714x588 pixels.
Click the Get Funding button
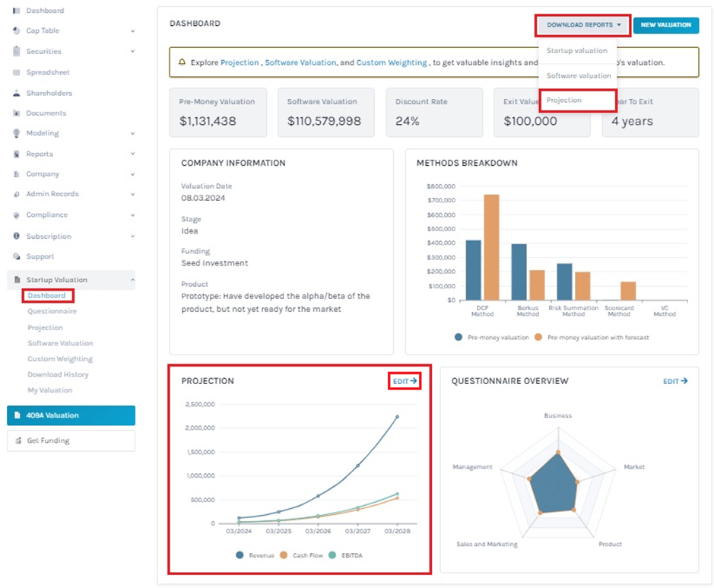click(x=71, y=441)
